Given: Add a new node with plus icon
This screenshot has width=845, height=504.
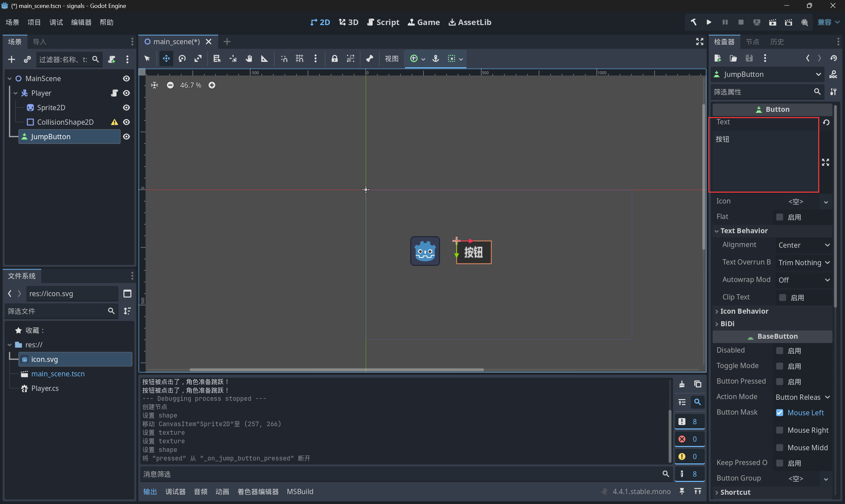Looking at the screenshot, I should [x=12, y=59].
